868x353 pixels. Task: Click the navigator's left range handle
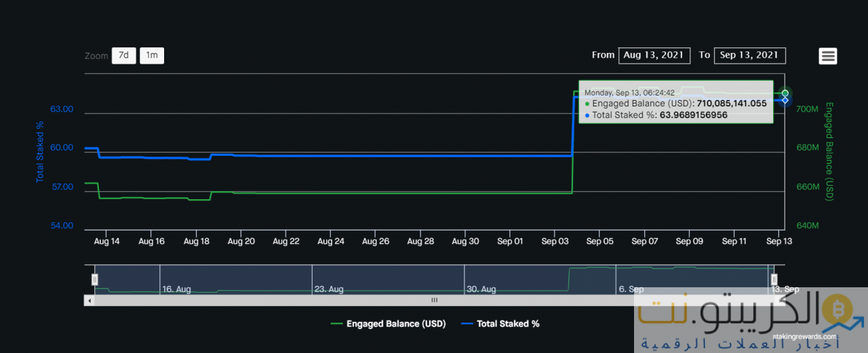(95, 279)
